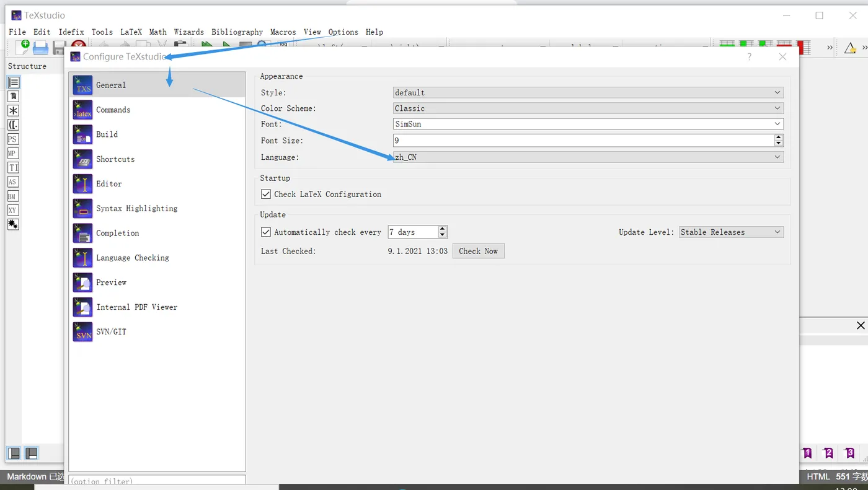Expand the table toolbar overflow chevrons
868x490 pixels.
pyautogui.click(x=830, y=48)
